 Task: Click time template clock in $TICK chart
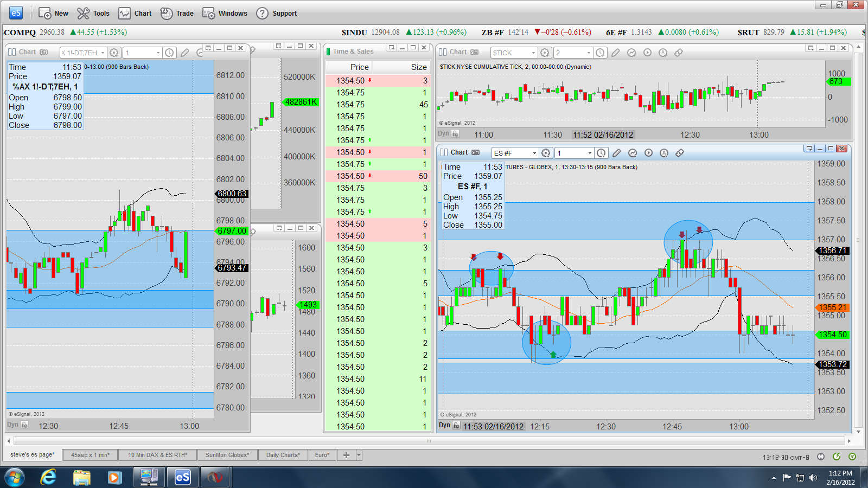[x=600, y=53]
